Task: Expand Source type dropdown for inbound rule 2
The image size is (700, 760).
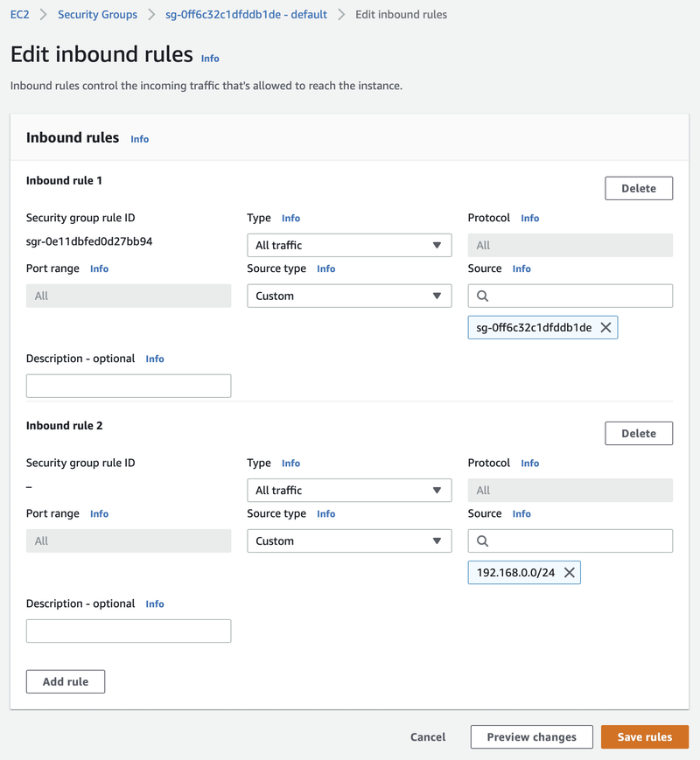Action: [349, 541]
